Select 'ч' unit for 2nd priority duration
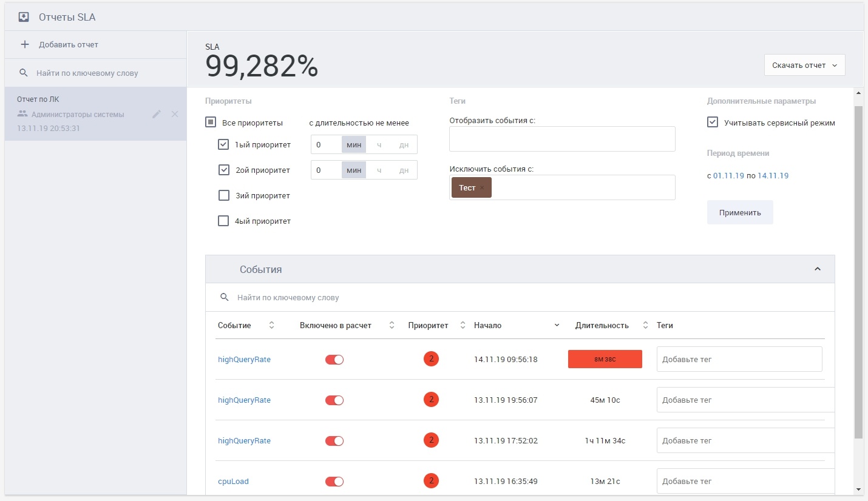Image resolution: width=868 pixels, height=501 pixels. point(379,170)
